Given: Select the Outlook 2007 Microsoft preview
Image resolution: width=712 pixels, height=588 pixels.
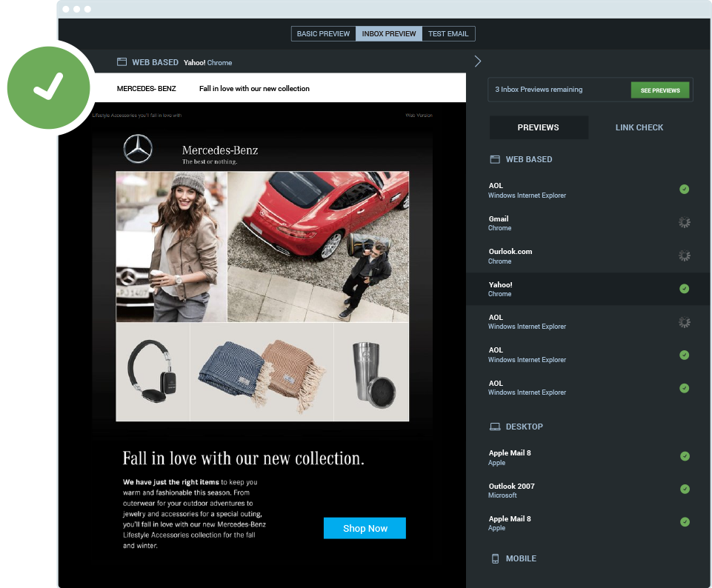Looking at the screenshot, I should [588, 490].
